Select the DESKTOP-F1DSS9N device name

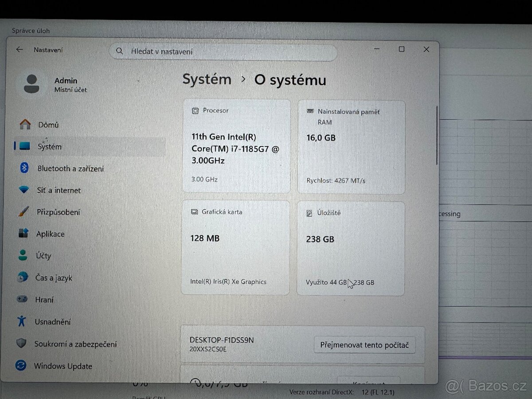tap(222, 340)
